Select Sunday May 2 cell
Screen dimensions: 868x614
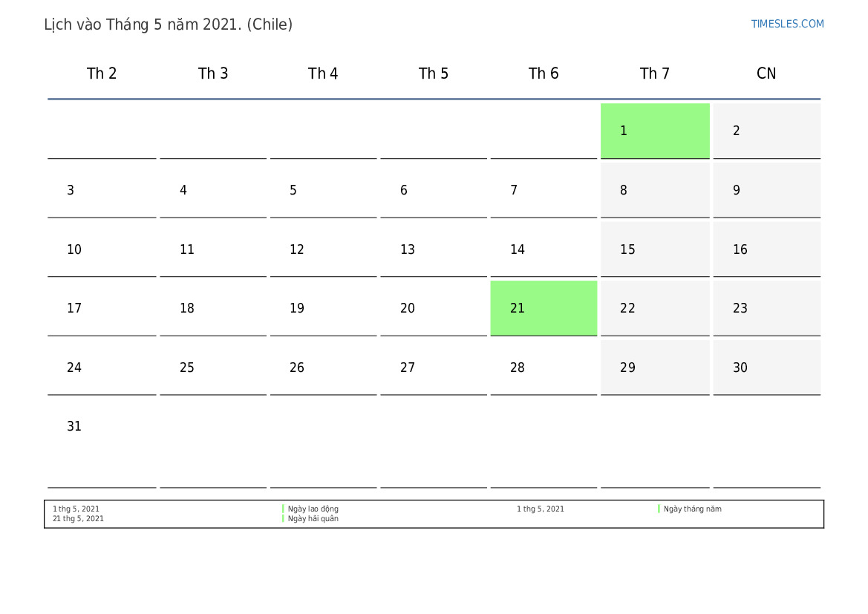(766, 131)
